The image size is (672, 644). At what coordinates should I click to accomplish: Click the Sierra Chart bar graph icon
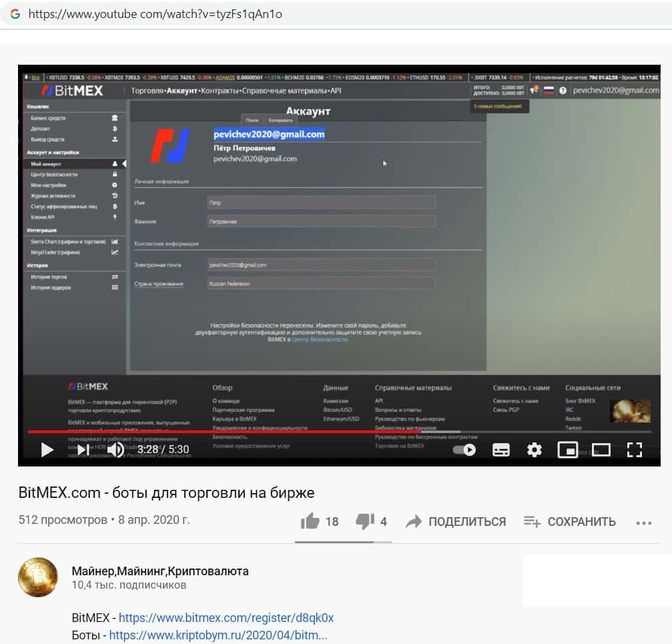114,242
